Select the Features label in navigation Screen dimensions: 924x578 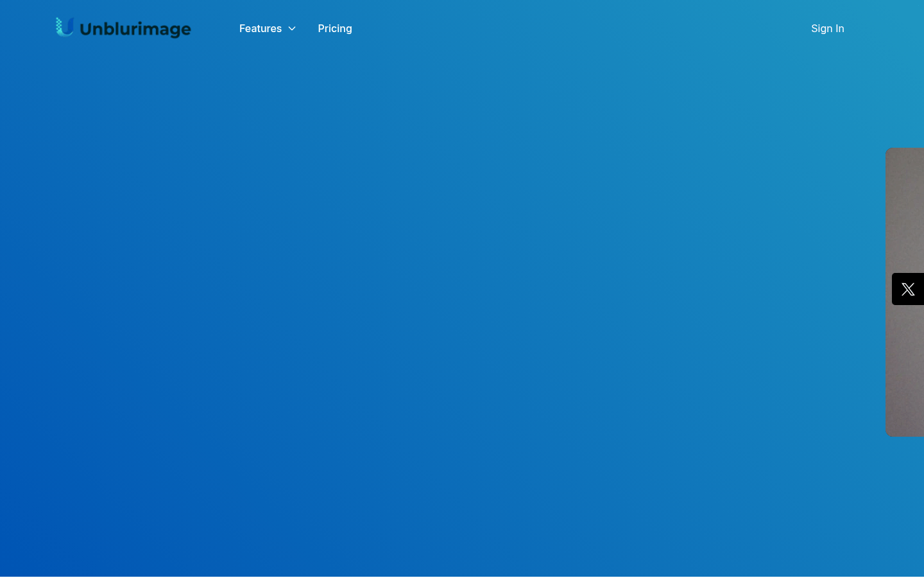260,28
